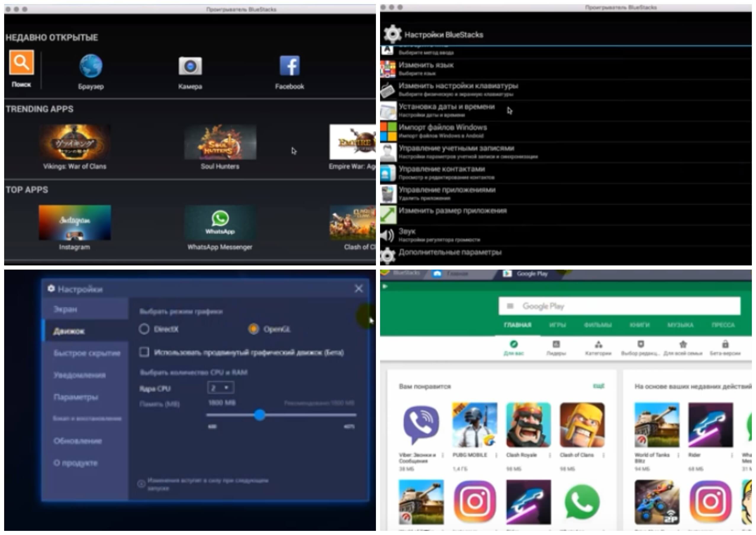Open the Clash Royale app icon
Image resolution: width=756 pixels, height=535 pixels.
point(528,425)
